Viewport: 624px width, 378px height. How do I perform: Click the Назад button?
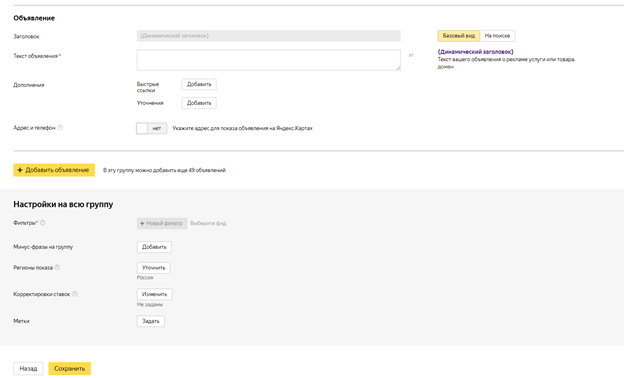[28, 368]
